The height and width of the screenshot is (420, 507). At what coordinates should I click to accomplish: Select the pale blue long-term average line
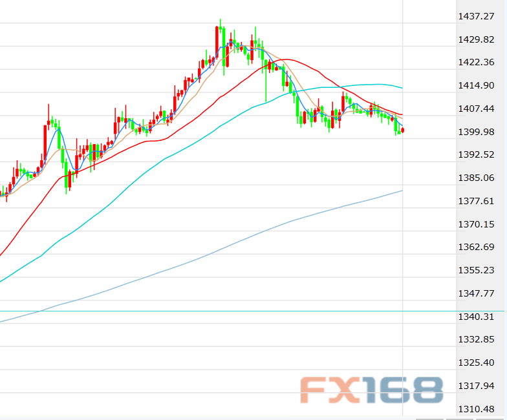tap(194, 262)
